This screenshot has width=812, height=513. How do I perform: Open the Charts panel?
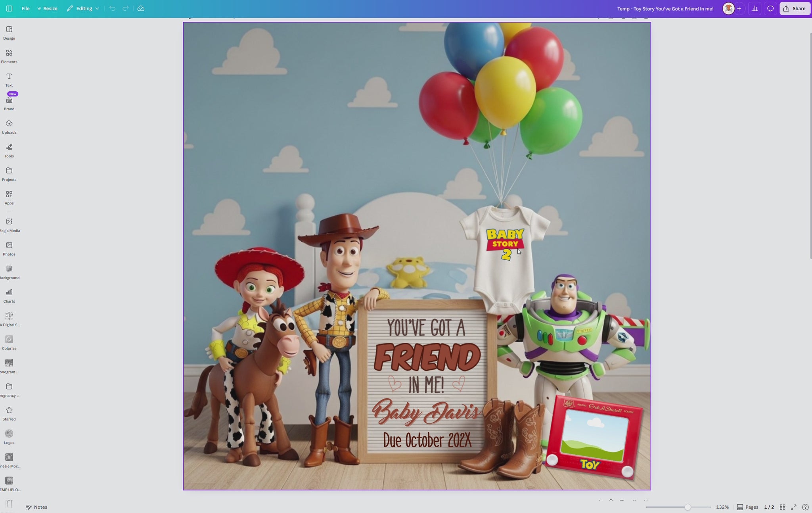9,294
